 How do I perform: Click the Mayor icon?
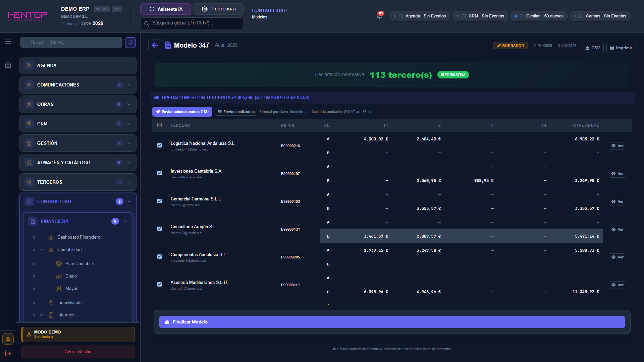point(59,289)
